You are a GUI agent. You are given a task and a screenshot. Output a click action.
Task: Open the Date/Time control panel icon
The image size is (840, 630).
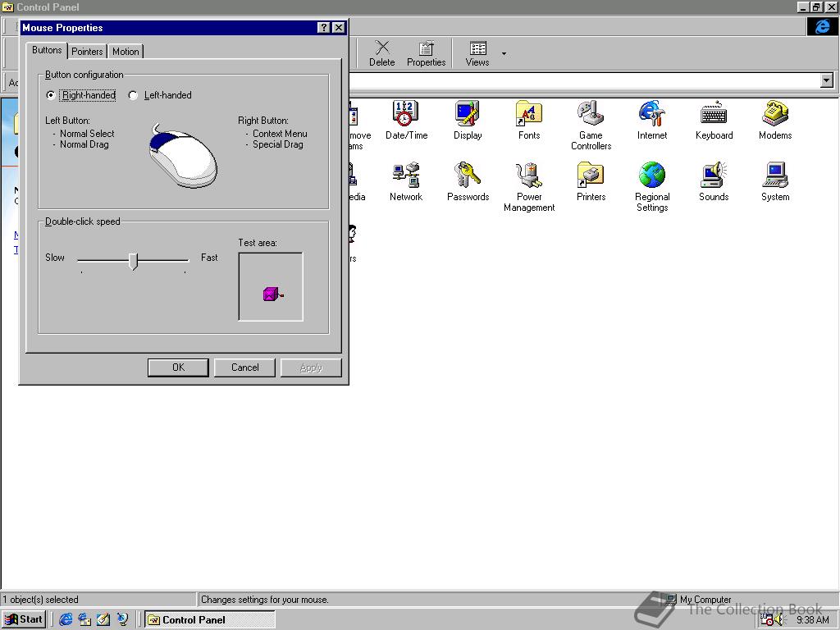click(406, 113)
